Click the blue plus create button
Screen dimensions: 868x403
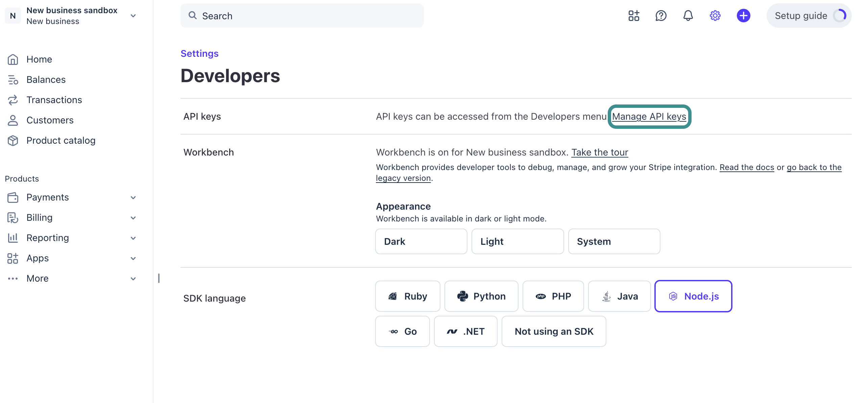click(743, 16)
